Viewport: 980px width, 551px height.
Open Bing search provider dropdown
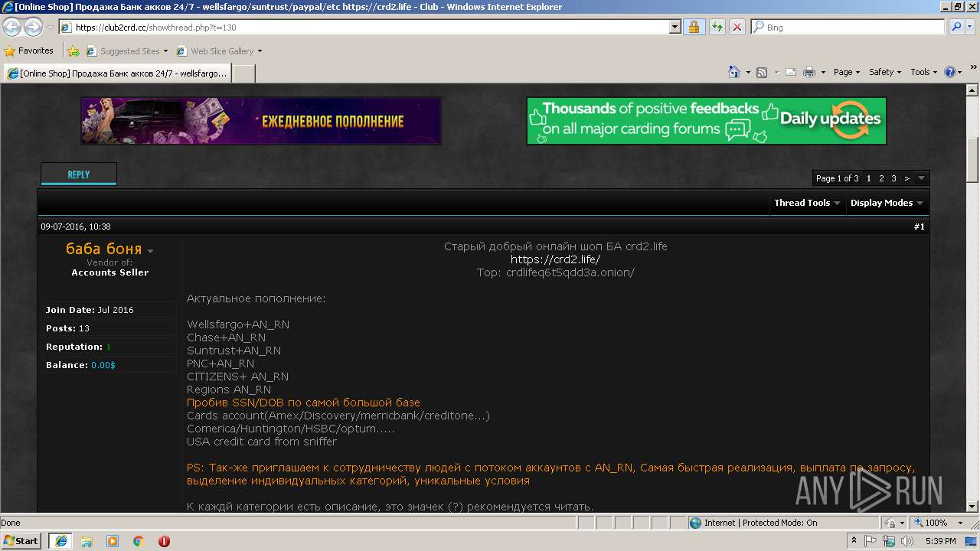(972, 27)
